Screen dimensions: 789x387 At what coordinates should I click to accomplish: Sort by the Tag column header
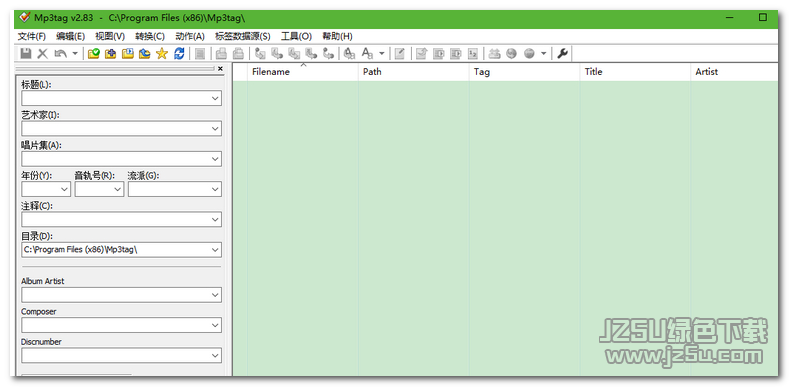point(524,71)
